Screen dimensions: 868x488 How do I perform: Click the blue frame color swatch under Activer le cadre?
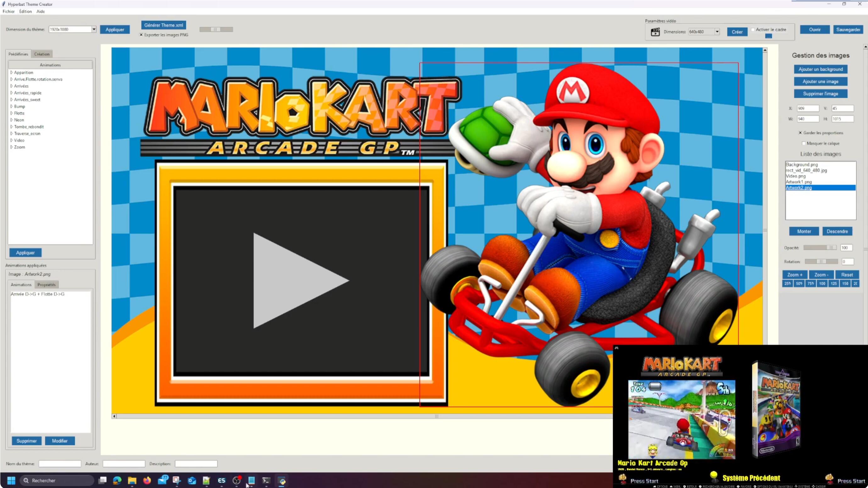click(x=768, y=36)
